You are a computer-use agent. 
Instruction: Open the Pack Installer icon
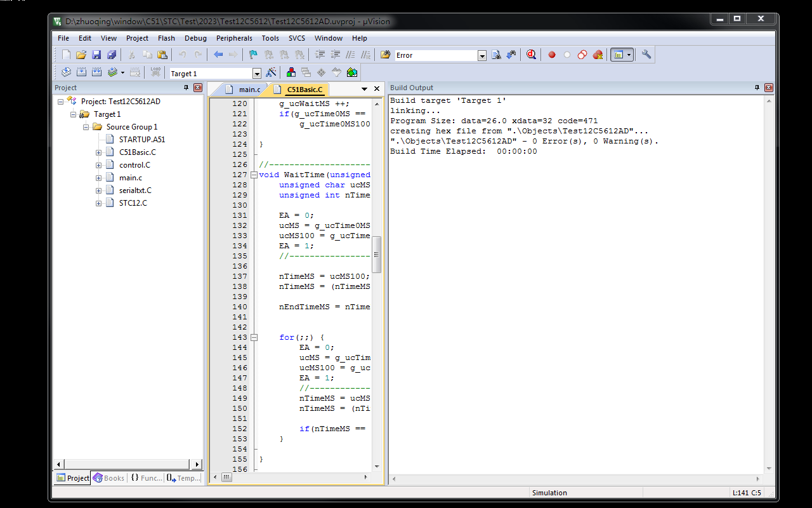(352, 72)
